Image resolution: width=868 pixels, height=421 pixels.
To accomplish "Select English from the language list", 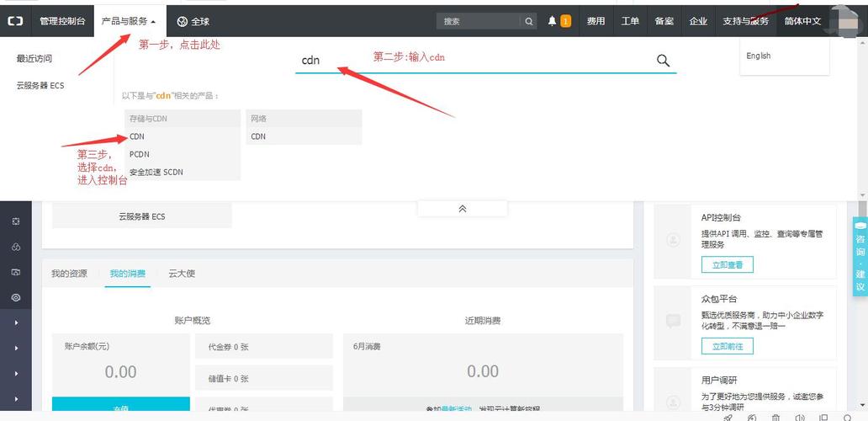I will pos(759,56).
